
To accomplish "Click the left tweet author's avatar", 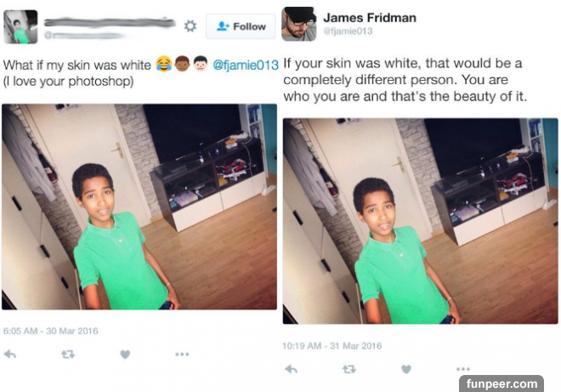I will [x=20, y=27].
